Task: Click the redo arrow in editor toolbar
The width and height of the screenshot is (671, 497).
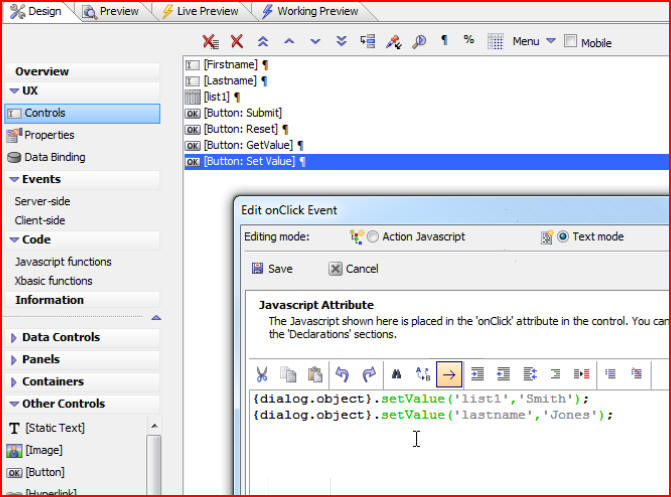Action: (x=368, y=374)
